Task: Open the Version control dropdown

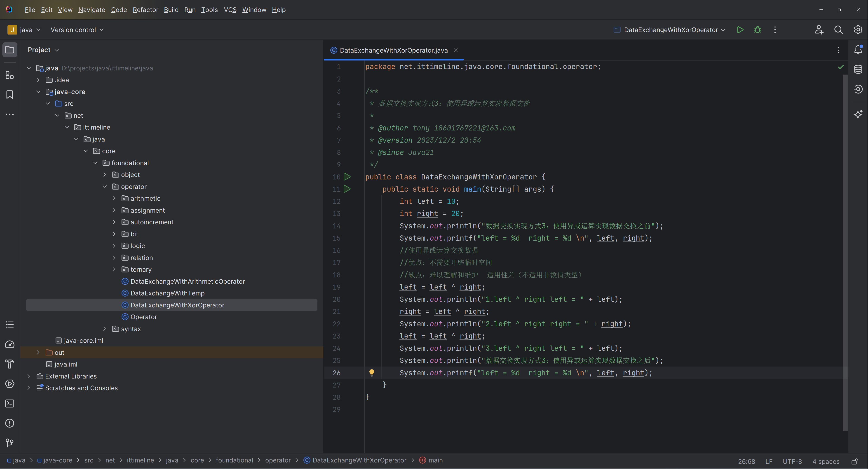Action: pos(77,30)
